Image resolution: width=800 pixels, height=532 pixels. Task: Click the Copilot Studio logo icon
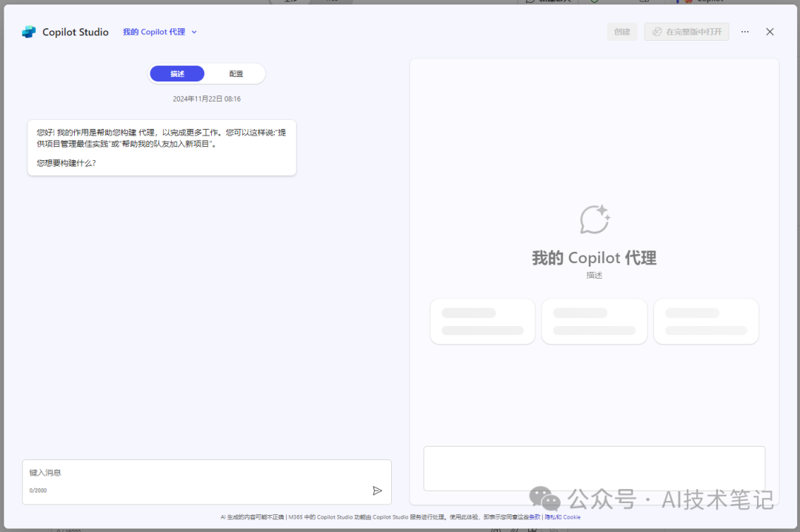[x=29, y=32]
